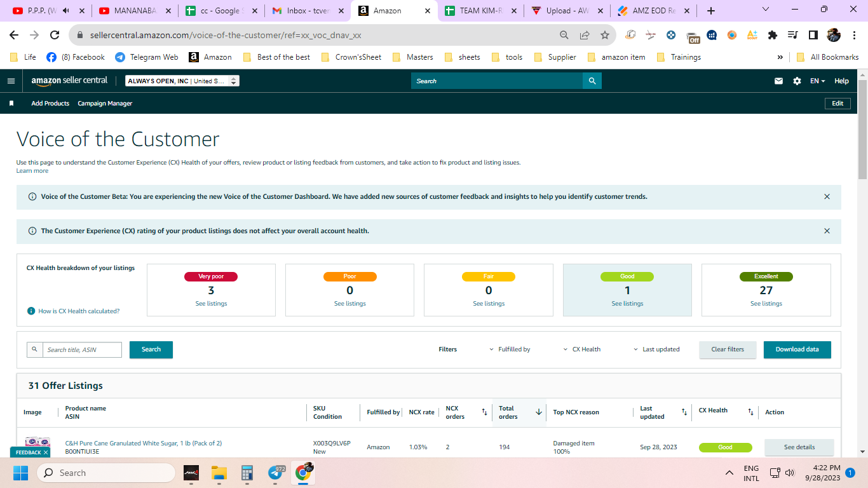
Task: See details for C&H Pure Cane Sugar
Action: click(x=799, y=447)
